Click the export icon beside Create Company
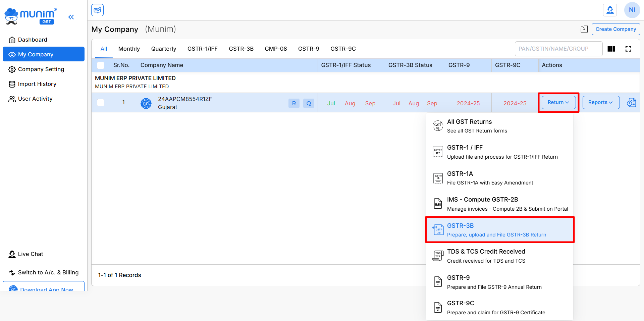 coord(584,29)
